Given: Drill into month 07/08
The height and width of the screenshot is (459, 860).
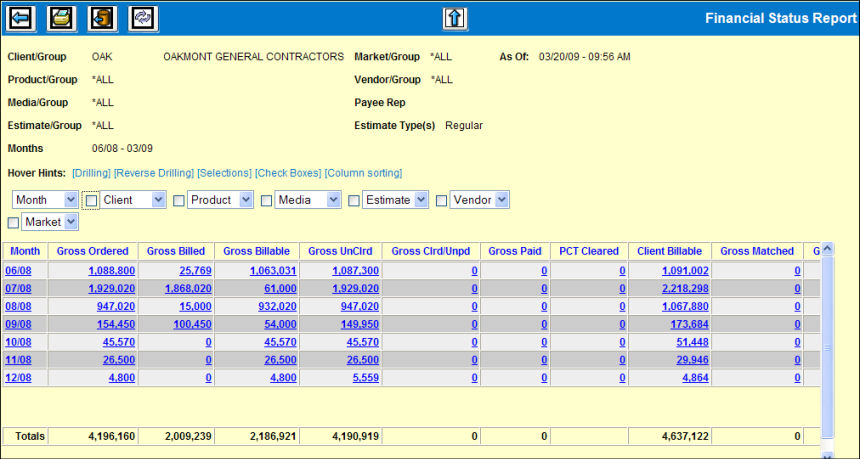Looking at the screenshot, I should pos(18,288).
